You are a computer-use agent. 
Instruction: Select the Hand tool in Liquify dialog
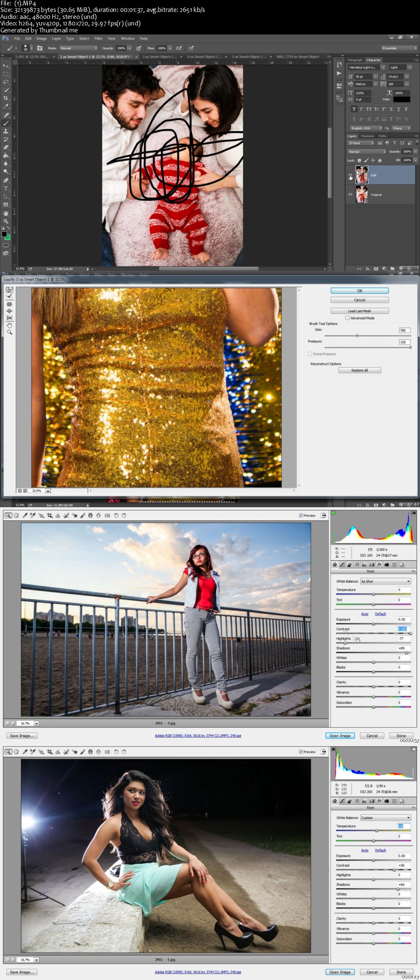tap(9, 325)
